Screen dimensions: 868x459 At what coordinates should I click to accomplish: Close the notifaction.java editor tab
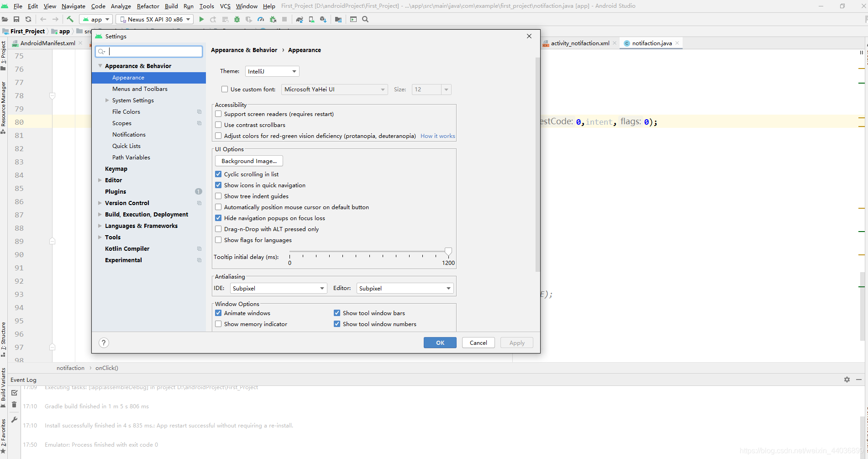tap(677, 43)
